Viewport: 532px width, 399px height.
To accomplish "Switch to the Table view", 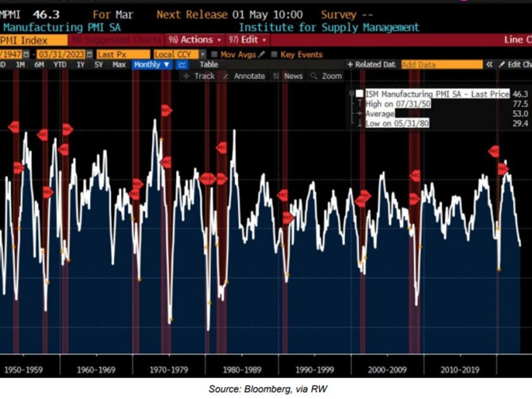I will point(209,65).
